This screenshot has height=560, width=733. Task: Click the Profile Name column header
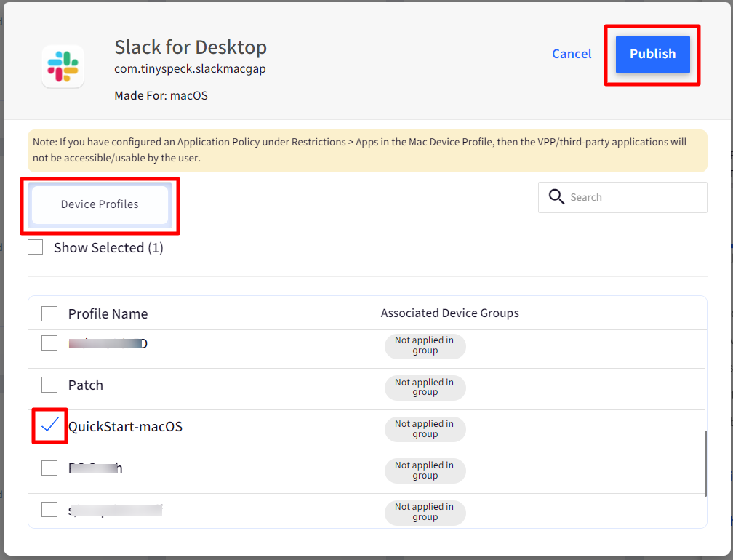tap(108, 313)
